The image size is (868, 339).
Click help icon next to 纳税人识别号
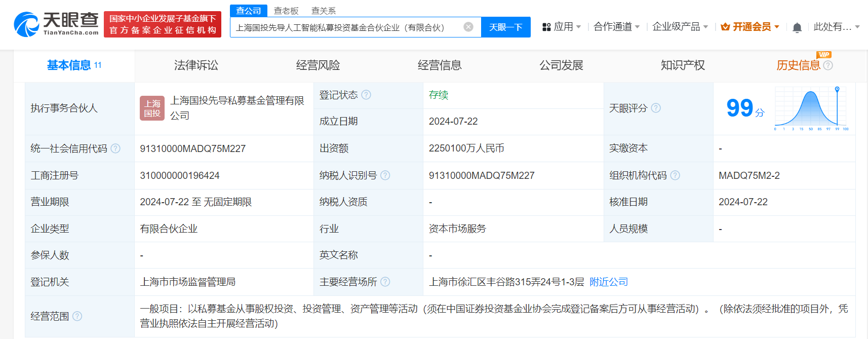click(385, 175)
